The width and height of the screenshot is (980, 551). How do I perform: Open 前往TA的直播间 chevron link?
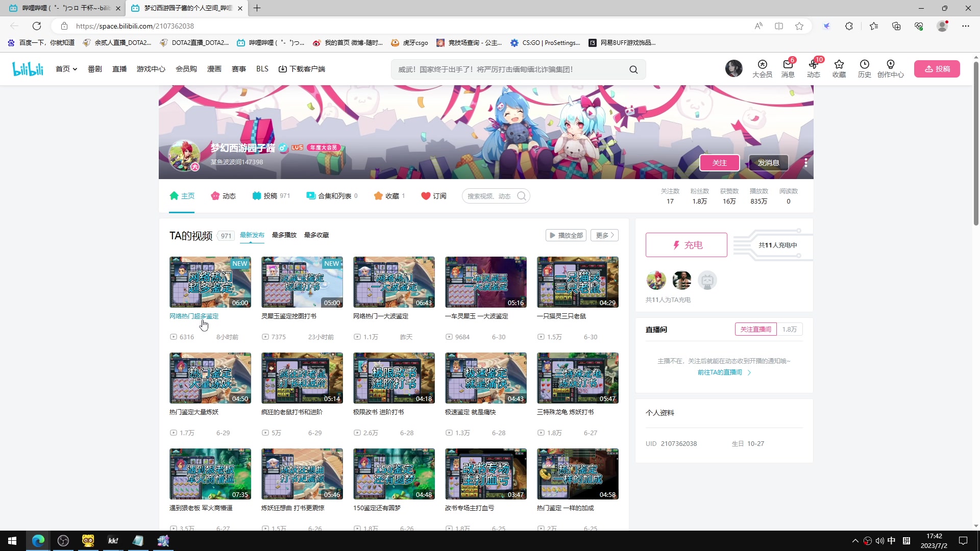[724, 372]
